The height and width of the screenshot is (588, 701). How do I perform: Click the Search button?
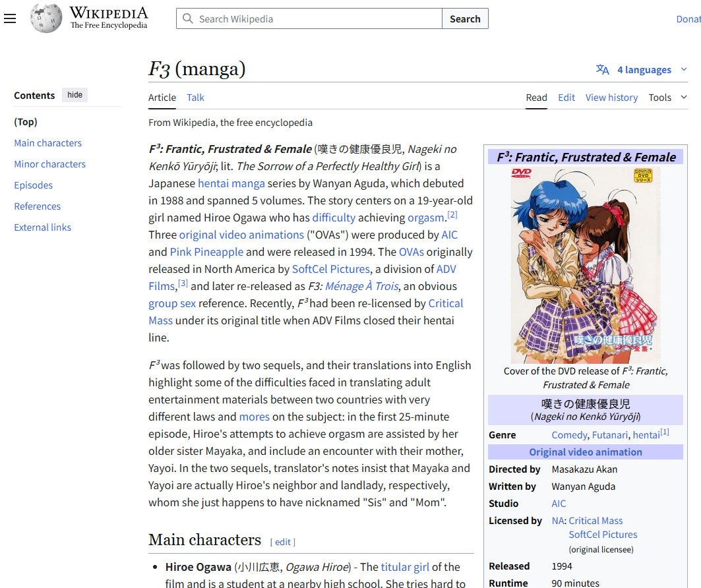[465, 18]
